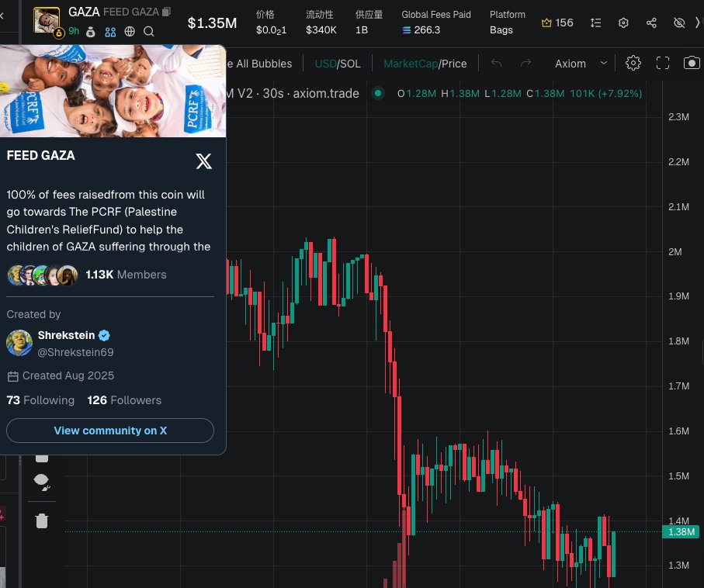Open the GAZA token avatar image
The image size is (704, 588).
coord(47,20)
